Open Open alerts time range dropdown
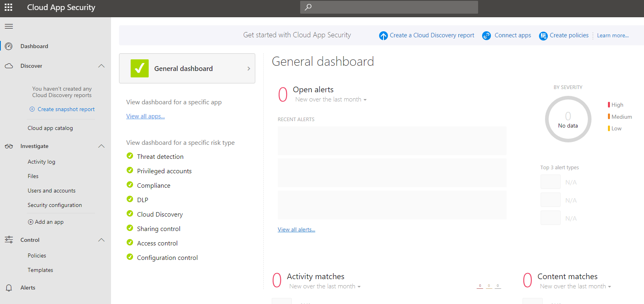 click(x=331, y=99)
